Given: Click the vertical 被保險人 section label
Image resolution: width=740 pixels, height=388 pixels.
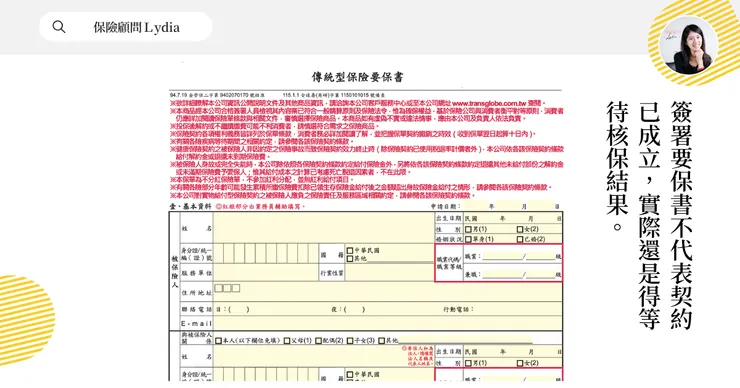Looking at the screenshot, I should click(175, 271).
